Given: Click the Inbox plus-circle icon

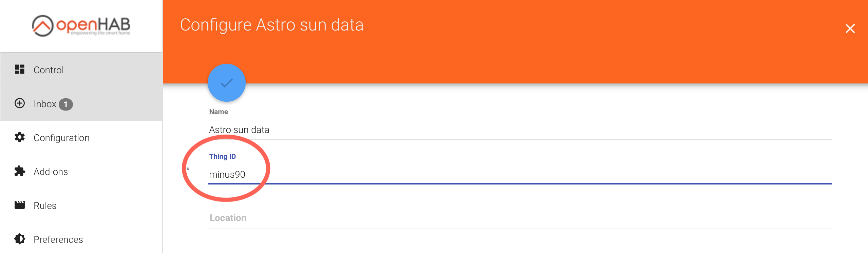Looking at the screenshot, I should 20,103.
